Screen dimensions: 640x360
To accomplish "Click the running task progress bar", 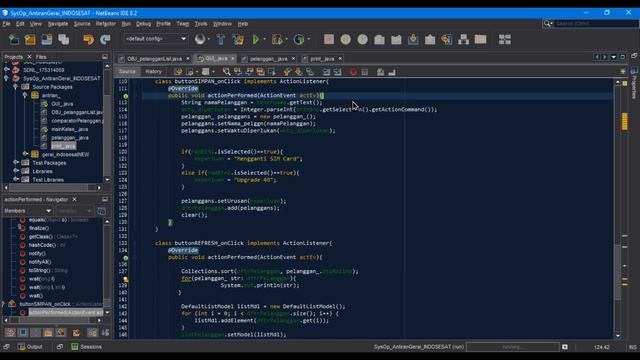I will (x=513, y=347).
